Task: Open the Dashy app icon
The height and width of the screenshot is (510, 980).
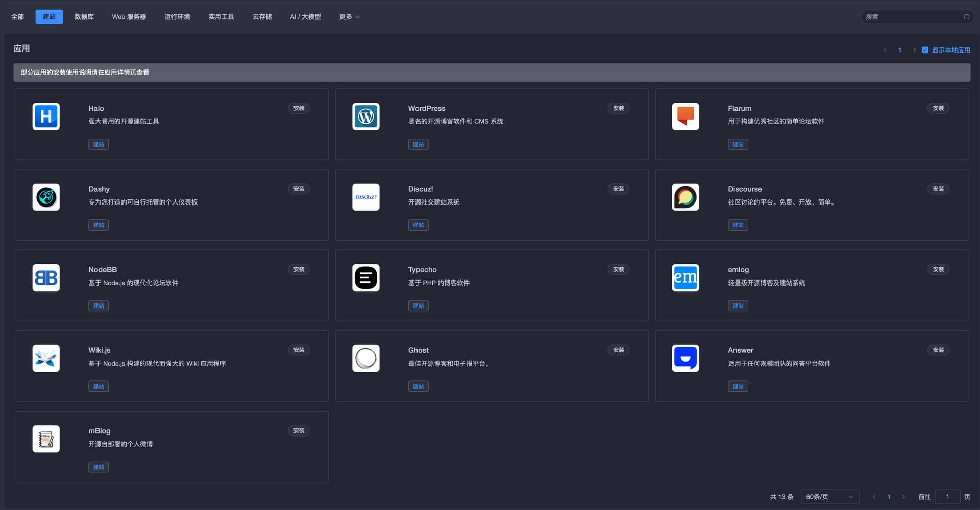Action: pos(46,197)
